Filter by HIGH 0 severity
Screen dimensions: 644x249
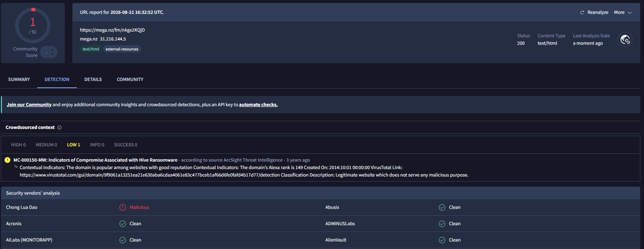(x=18, y=145)
